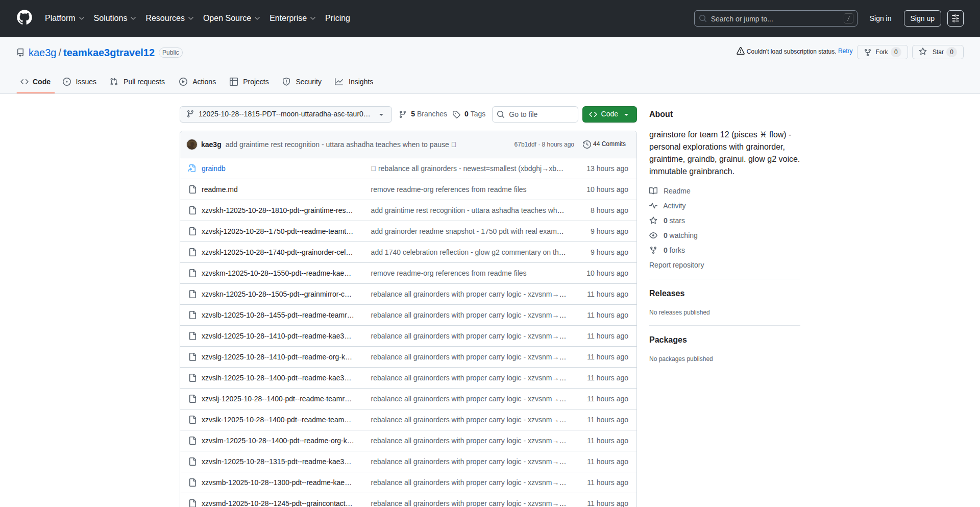The height and width of the screenshot is (507, 980).
Task: Expand the green Code dropdown button
Action: click(609, 114)
